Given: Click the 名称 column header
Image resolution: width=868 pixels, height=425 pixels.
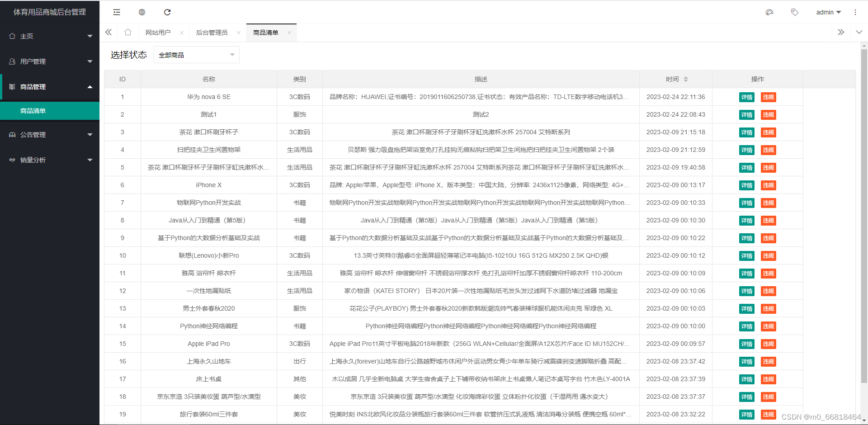Looking at the screenshot, I should pos(209,79).
